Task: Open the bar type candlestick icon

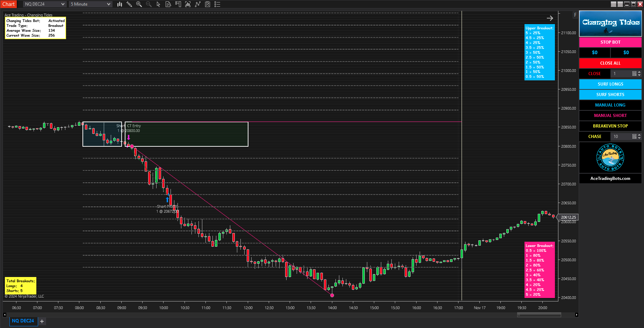Action: 120,4
